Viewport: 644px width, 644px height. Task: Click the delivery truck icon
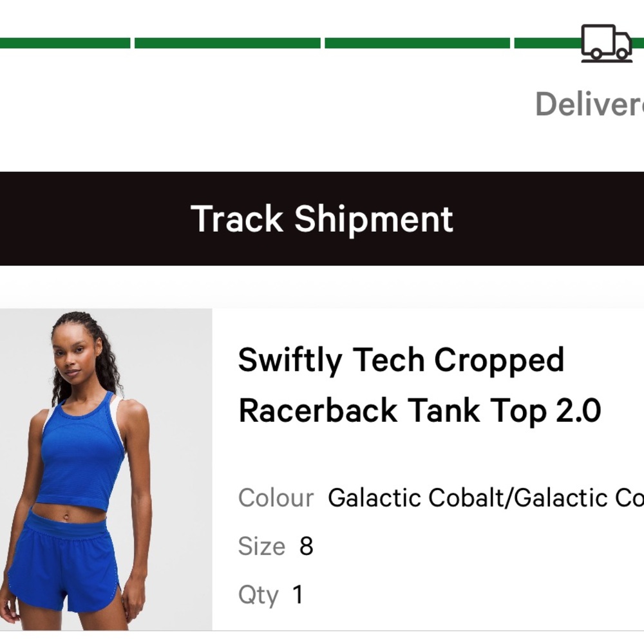pos(606,43)
